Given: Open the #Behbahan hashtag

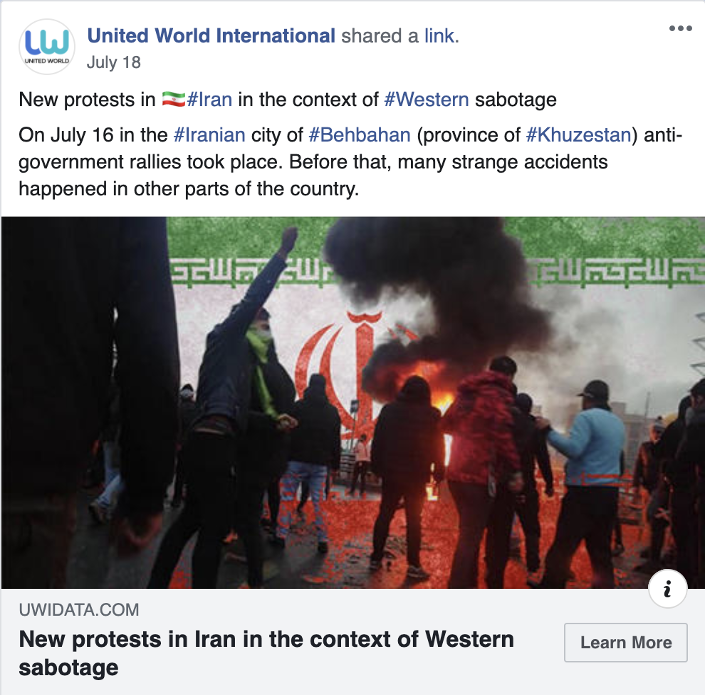Looking at the screenshot, I should point(360,135).
